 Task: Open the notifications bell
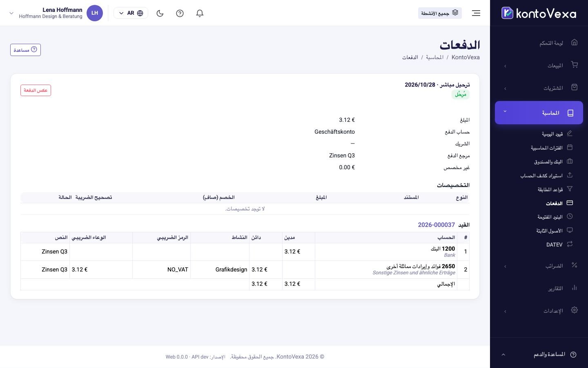(x=200, y=13)
